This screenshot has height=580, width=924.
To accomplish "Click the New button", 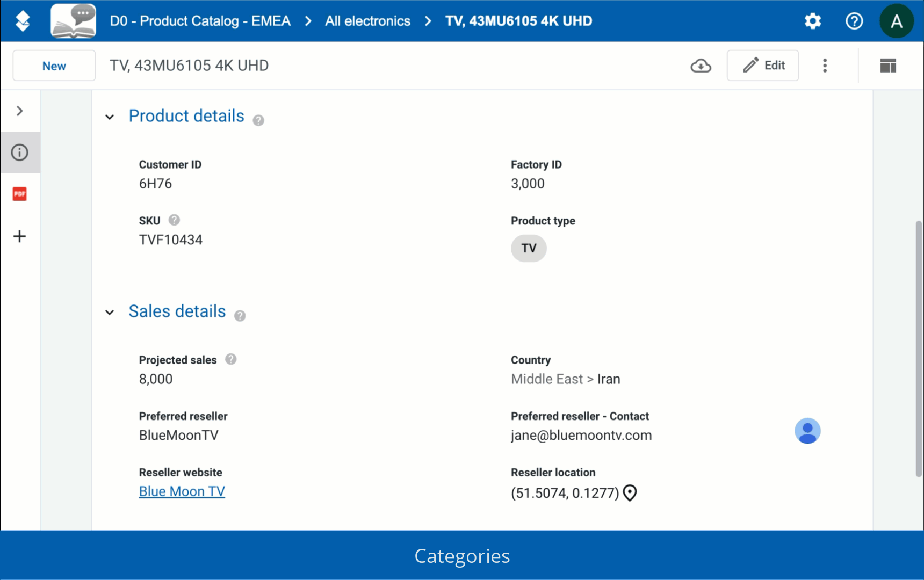I will click(54, 66).
